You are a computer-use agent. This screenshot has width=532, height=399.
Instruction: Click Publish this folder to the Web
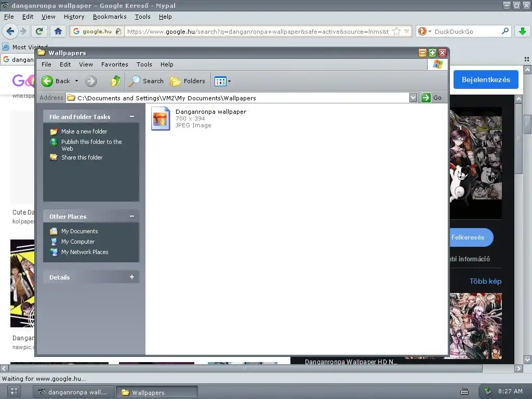click(x=91, y=145)
